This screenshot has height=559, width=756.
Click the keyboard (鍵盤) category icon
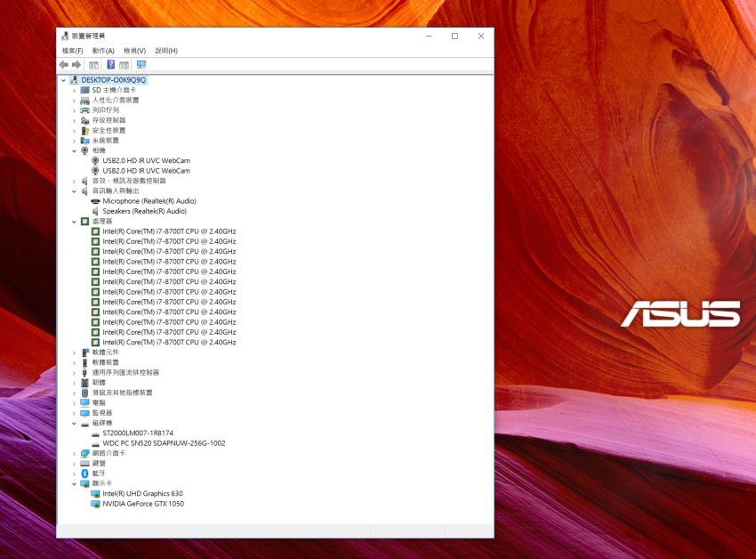click(85, 463)
